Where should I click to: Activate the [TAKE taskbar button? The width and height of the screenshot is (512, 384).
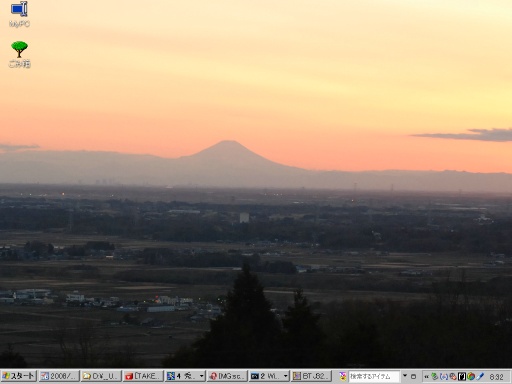[x=143, y=376]
